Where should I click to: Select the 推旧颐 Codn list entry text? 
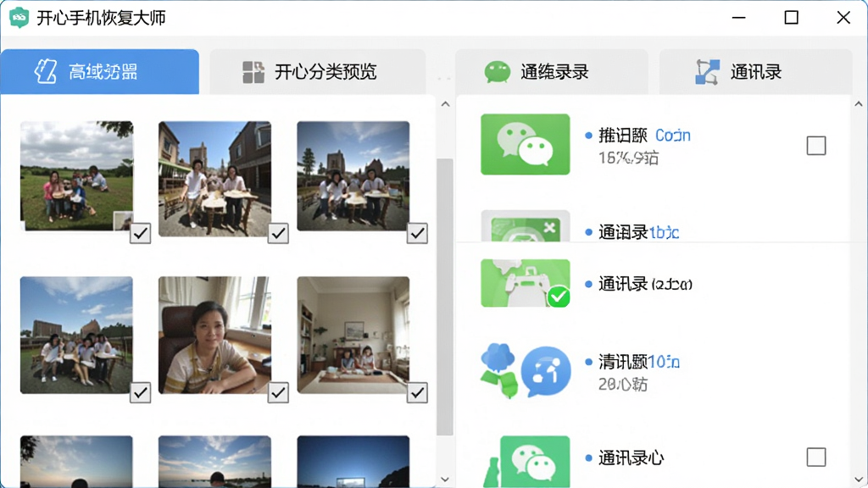[644, 136]
